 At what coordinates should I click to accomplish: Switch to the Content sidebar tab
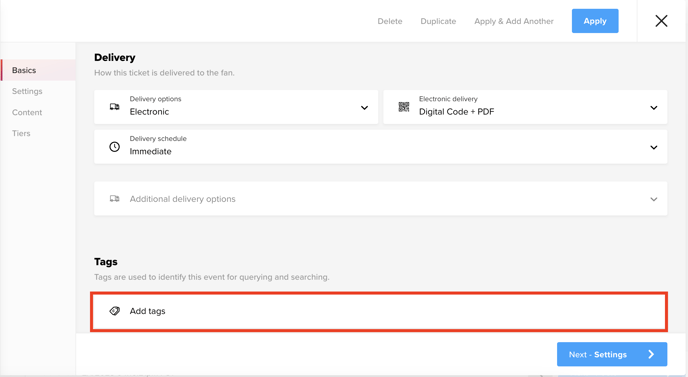[x=27, y=112]
